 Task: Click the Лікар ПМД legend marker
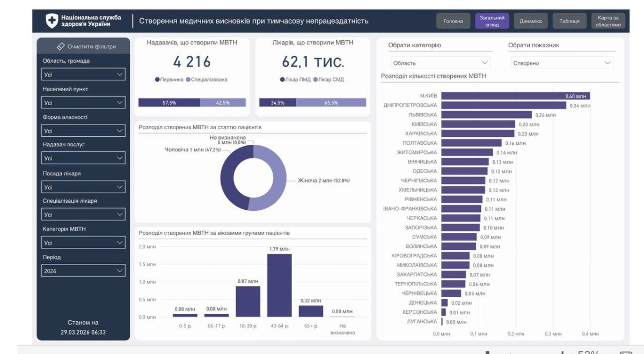coord(282,79)
